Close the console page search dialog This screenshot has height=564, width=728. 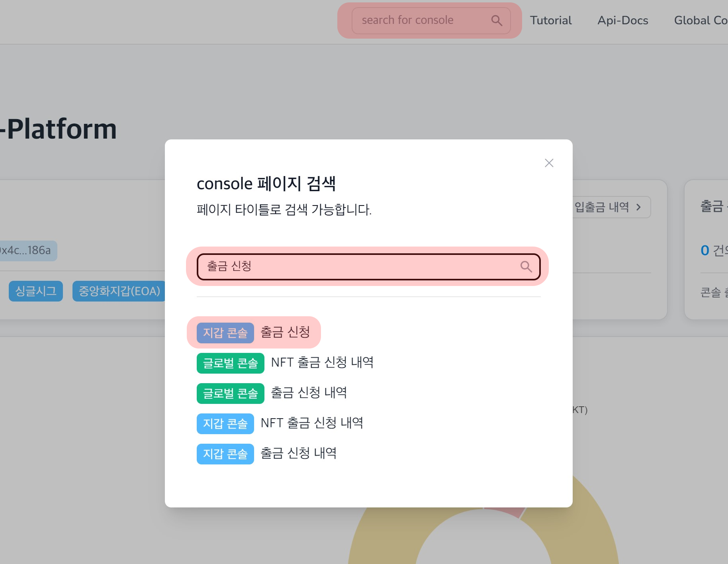pyautogui.click(x=549, y=163)
